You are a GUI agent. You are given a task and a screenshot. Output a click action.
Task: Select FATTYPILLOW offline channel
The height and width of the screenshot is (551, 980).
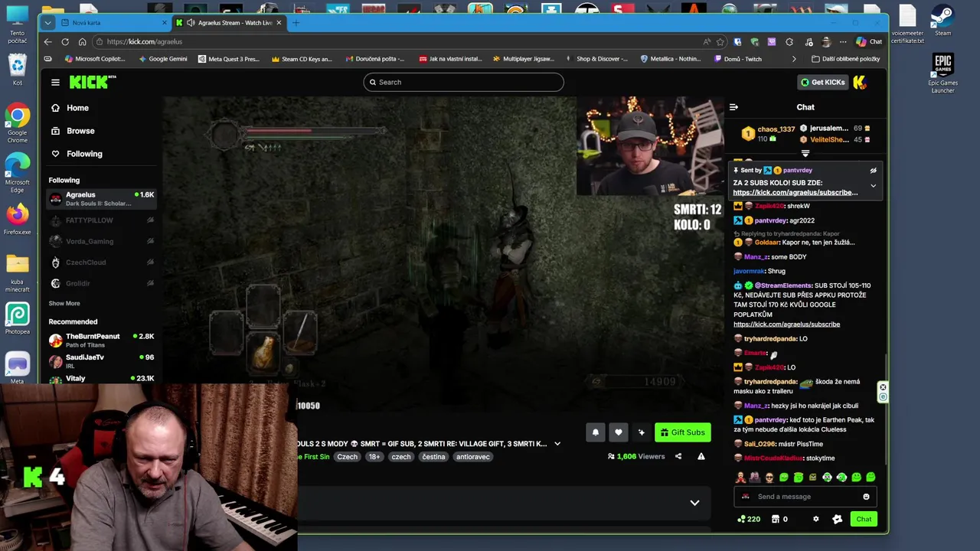pos(102,220)
